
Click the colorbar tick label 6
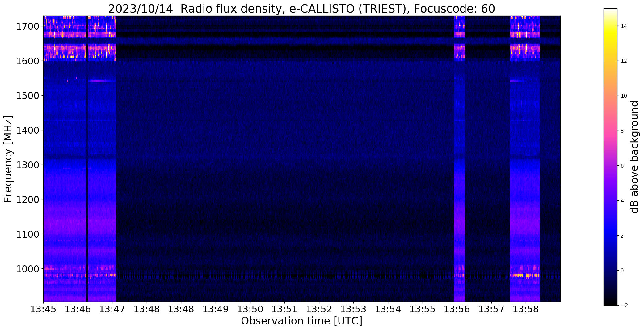pos(622,166)
